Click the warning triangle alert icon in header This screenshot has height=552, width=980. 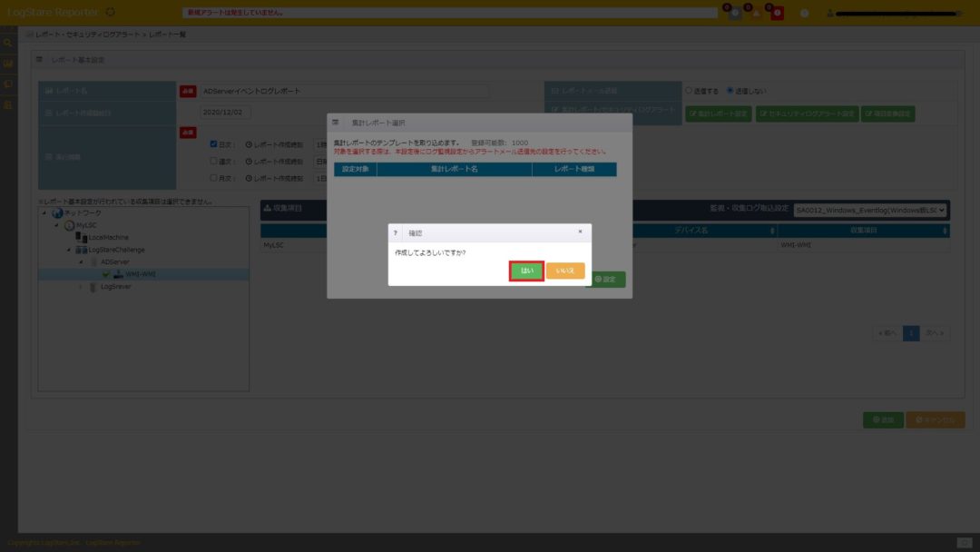pos(756,13)
